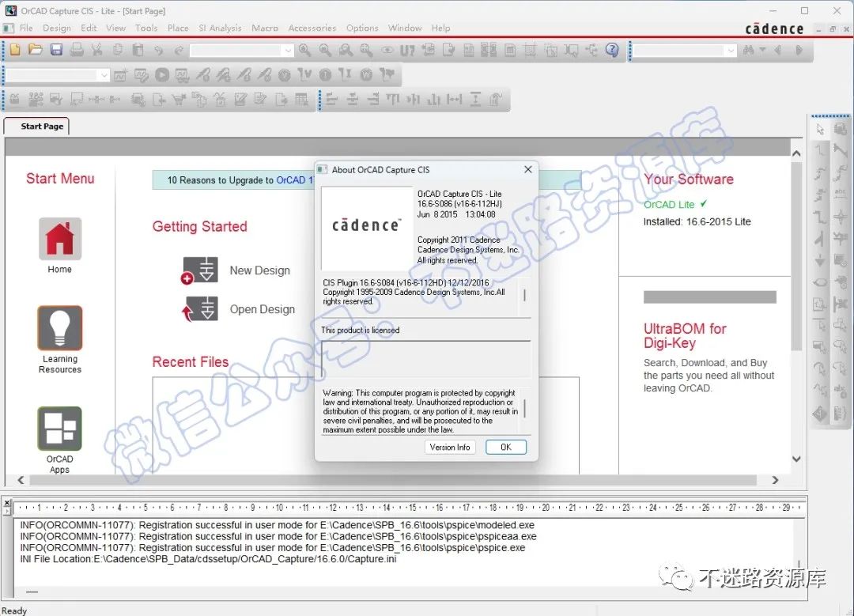The image size is (854, 616).
Task: Click the Start Page scroll down arrow
Action: 796,459
